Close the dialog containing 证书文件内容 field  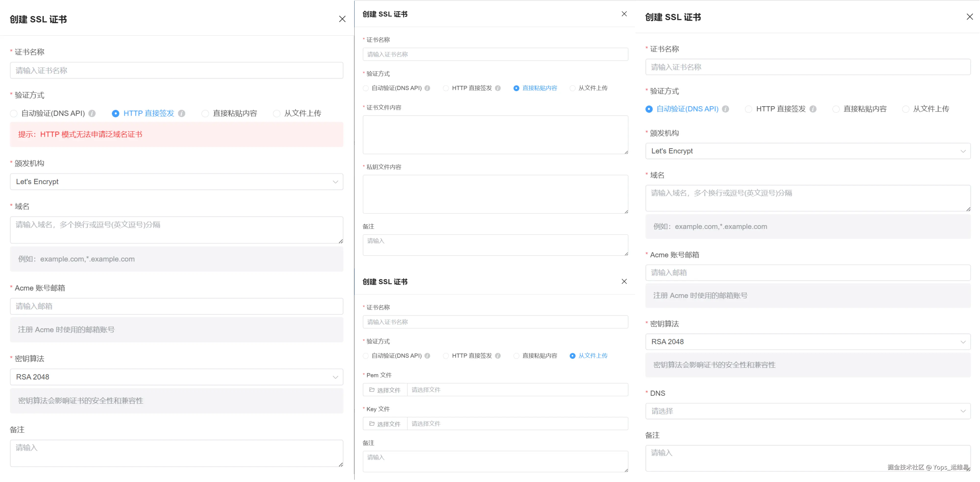point(624,14)
